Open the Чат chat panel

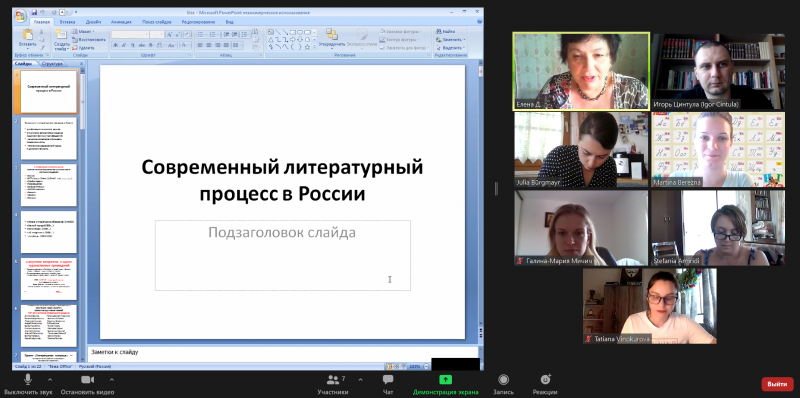point(388,384)
